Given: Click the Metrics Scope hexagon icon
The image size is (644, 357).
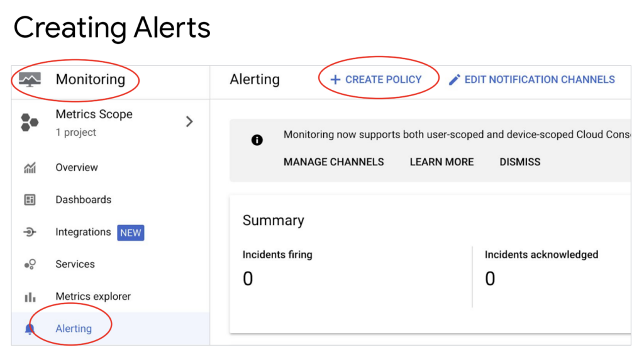Looking at the screenshot, I should point(30,123).
